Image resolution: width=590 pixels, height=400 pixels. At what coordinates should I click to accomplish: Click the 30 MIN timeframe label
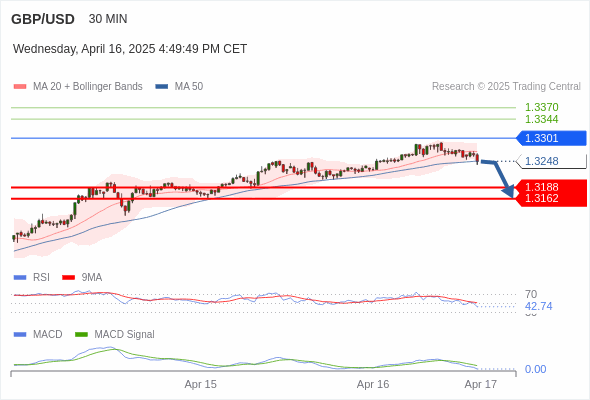tap(108, 19)
